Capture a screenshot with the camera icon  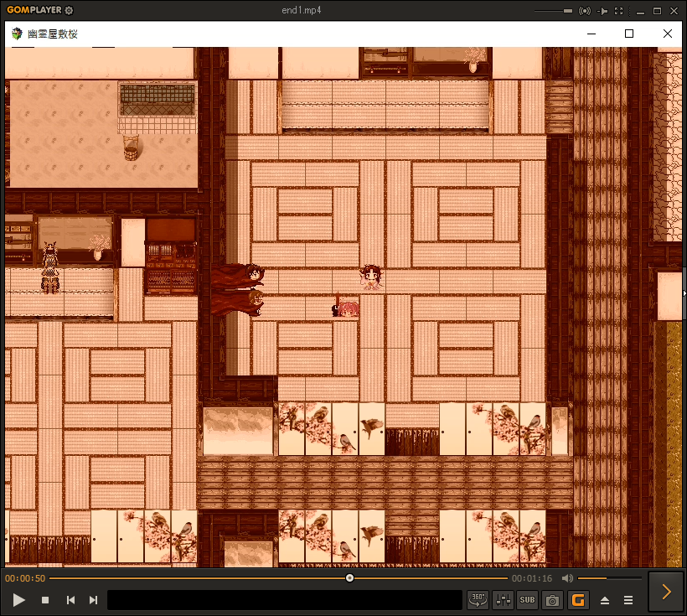(552, 600)
